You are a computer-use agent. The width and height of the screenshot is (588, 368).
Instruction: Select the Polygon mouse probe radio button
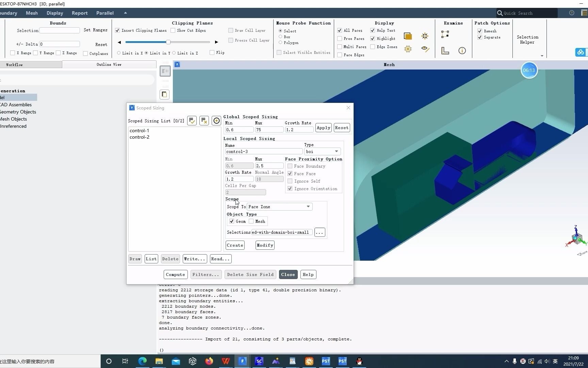(x=280, y=43)
